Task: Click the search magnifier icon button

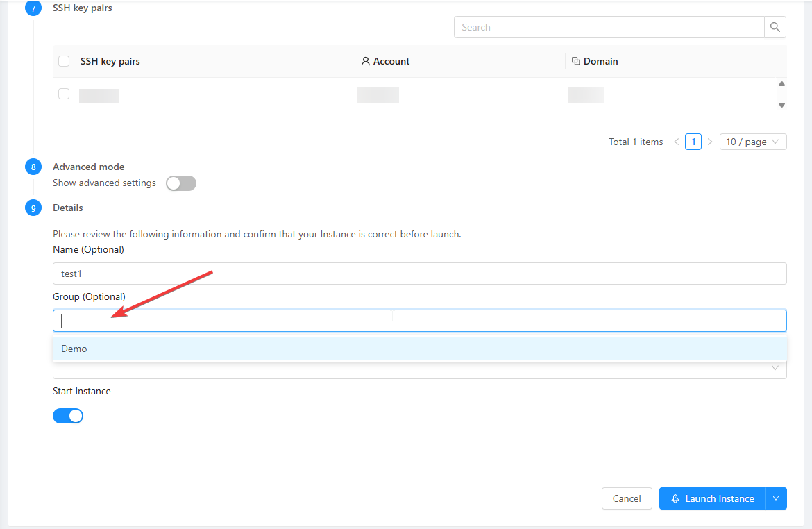Action: pos(775,27)
